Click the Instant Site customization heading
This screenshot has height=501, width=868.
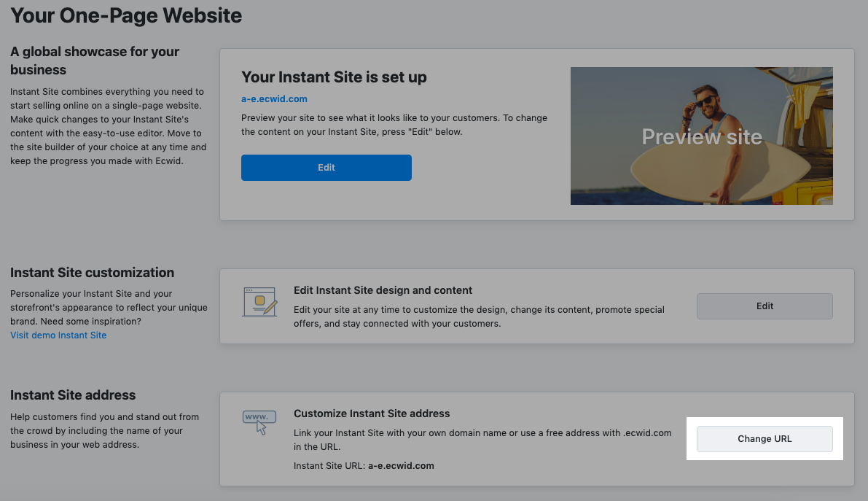click(x=92, y=273)
